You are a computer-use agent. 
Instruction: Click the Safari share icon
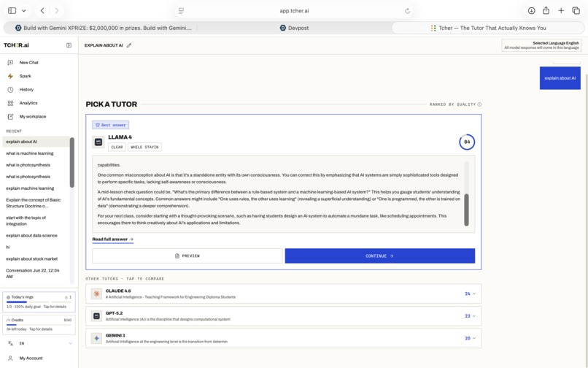pyautogui.click(x=546, y=10)
